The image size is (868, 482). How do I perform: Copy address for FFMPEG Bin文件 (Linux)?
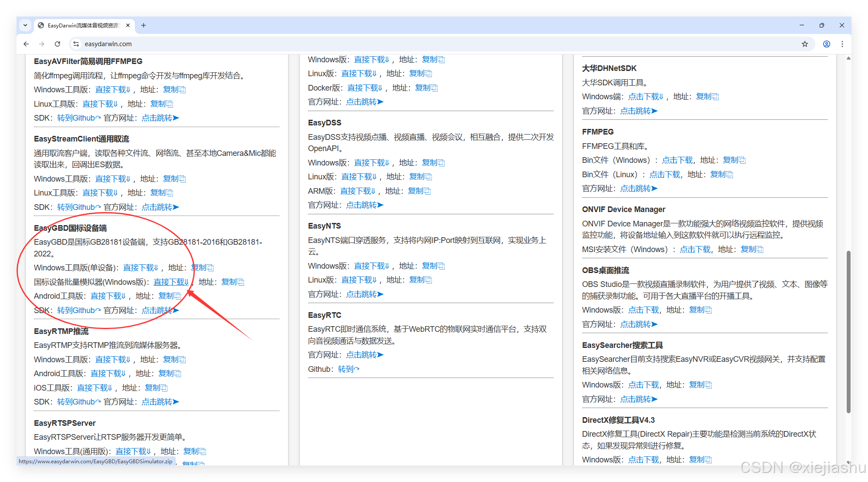[722, 175]
